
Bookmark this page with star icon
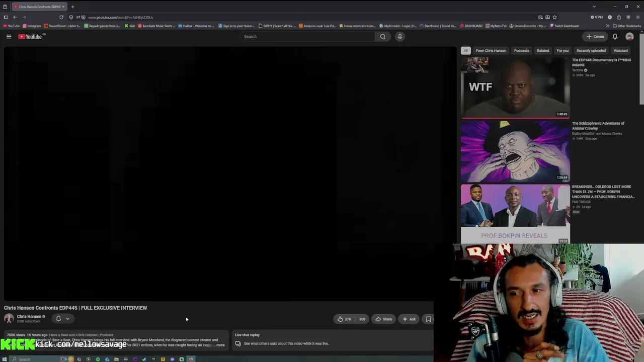click(x=554, y=17)
